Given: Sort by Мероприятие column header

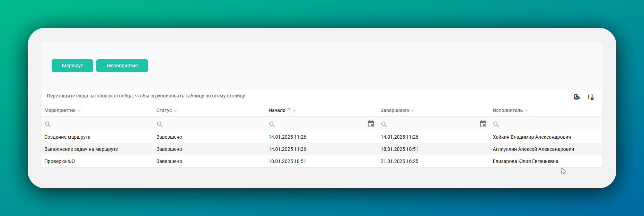Looking at the screenshot, I should [x=60, y=110].
